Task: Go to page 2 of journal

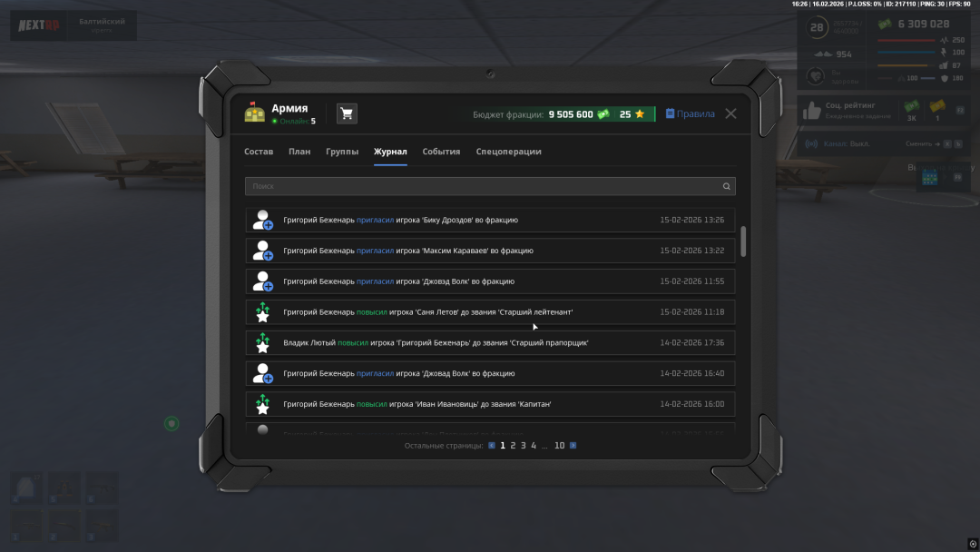Action: coord(513,446)
